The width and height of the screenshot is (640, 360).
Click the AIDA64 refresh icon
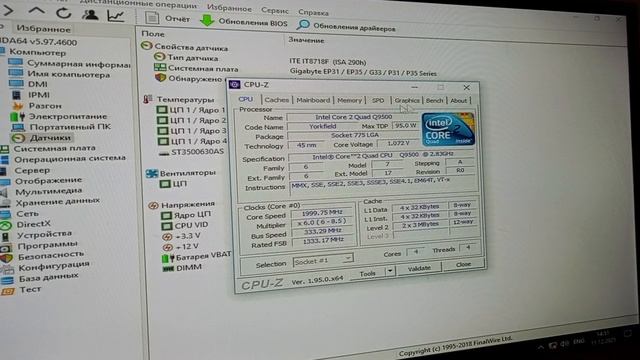63,13
